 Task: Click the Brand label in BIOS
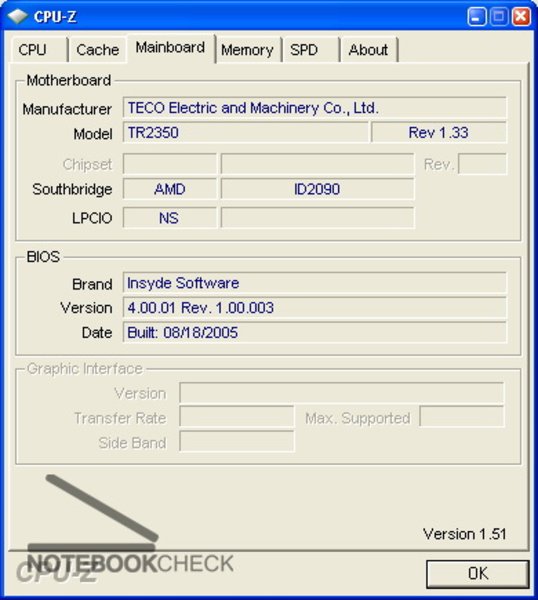click(92, 284)
